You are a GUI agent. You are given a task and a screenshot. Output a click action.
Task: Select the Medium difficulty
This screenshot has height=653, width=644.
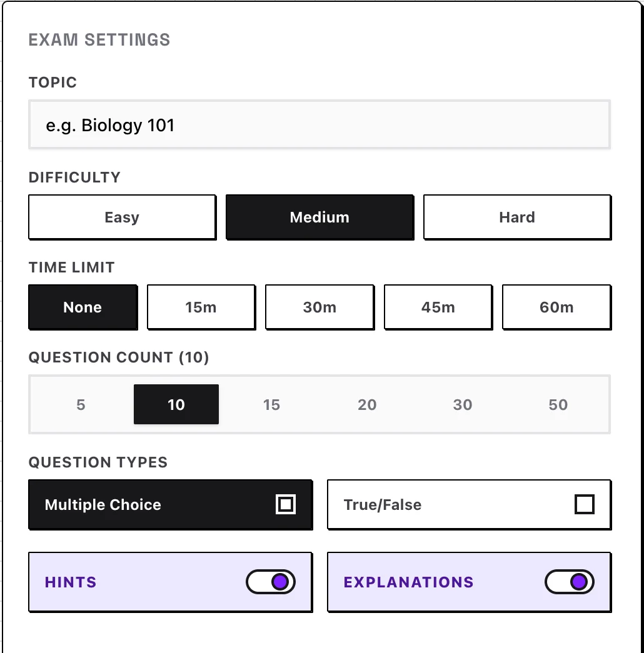319,217
